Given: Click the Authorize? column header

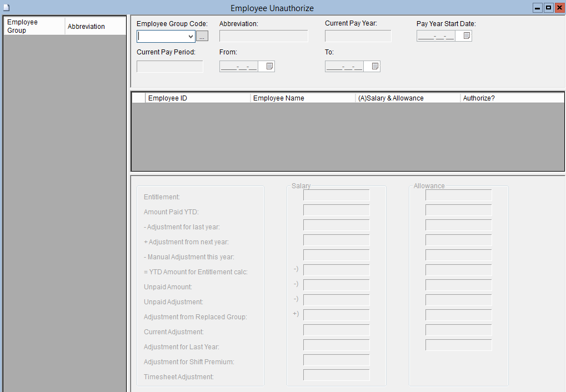Looking at the screenshot, I should click(x=511, y=98).
